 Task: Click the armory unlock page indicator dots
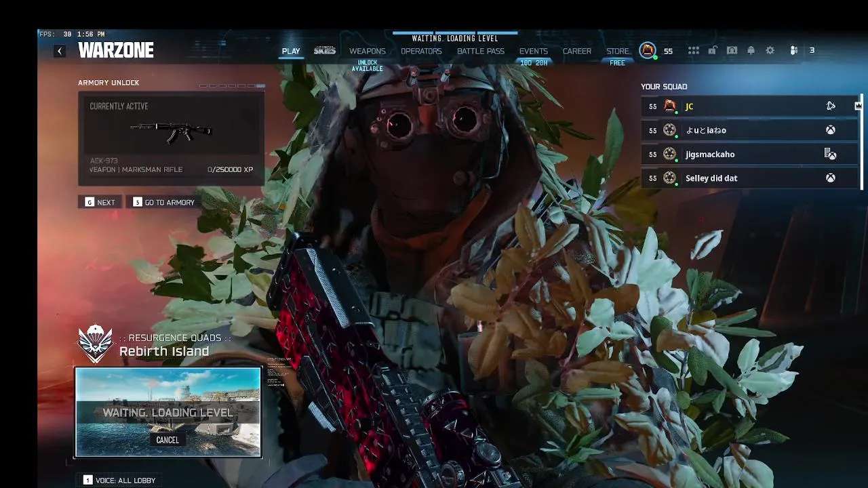231,86
